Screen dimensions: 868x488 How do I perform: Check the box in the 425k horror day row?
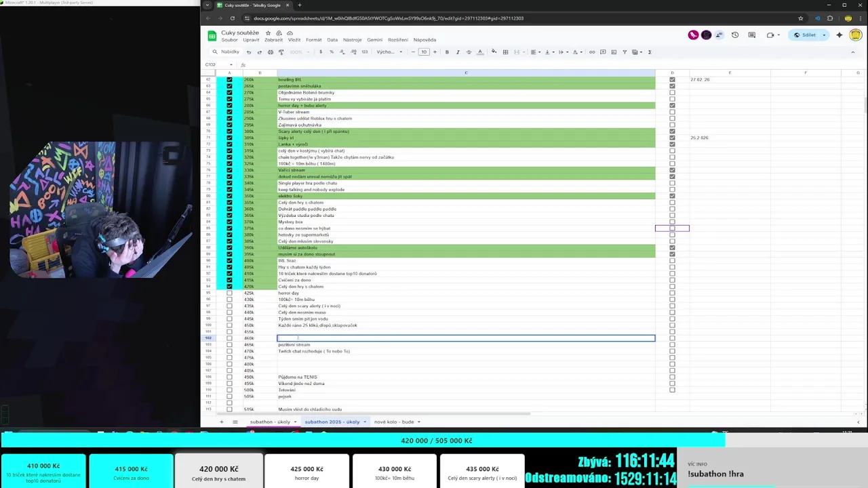(x=229, y=293)
